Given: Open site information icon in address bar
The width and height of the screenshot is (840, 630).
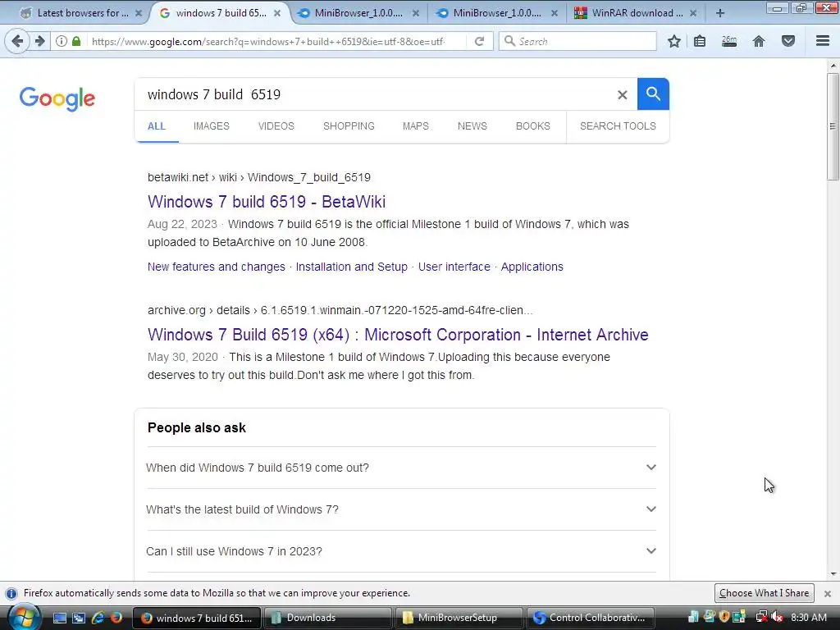Looking at the screenshot, I should (62, 41).
